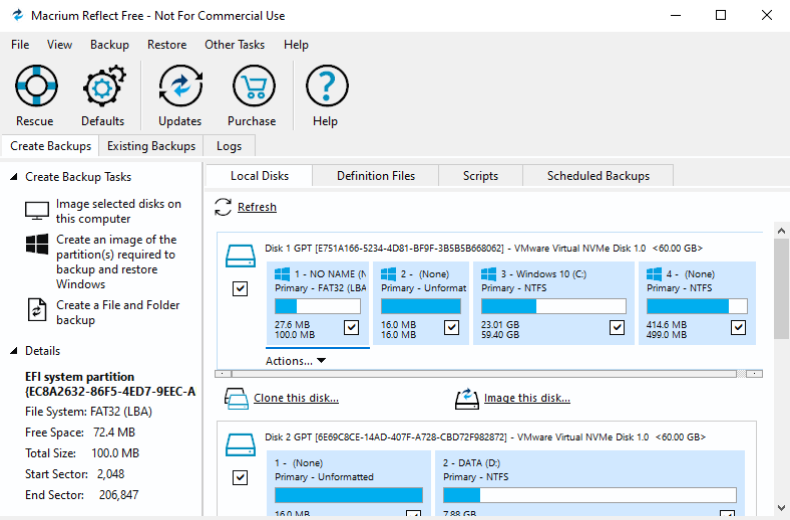This screenshot has height=520, width=790.
Task: Uncheck the Disk 1 checkbox
Action: 240,288
